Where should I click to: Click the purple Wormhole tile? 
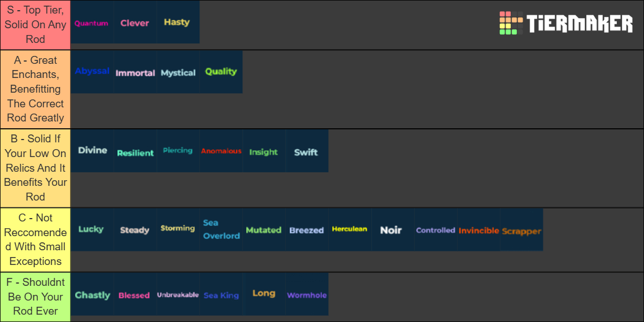(x=307, y=294)
